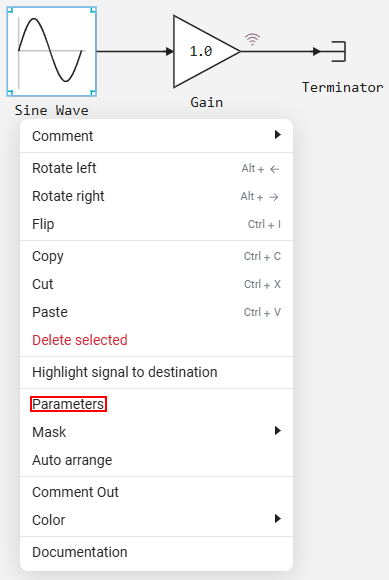This screenshot has height=580, width=389.
Task: Click the Gain block label text
Action: (x=206, y=102)
